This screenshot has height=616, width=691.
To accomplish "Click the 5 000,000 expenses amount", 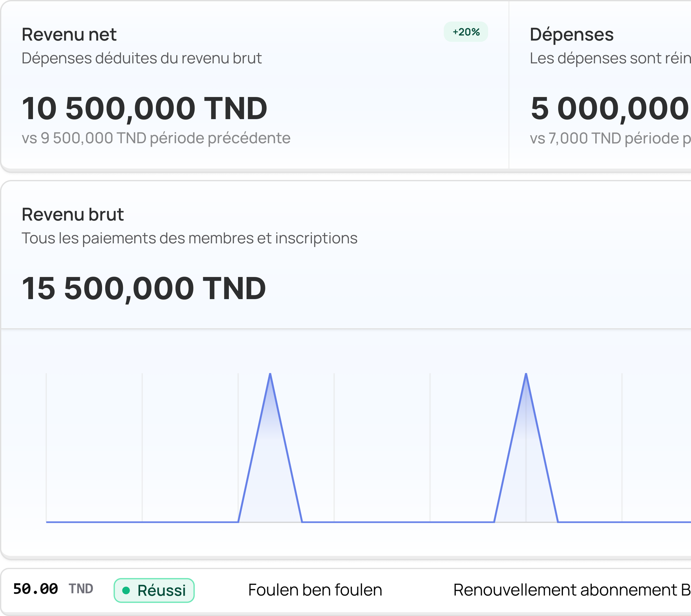I will pos(610,108).
